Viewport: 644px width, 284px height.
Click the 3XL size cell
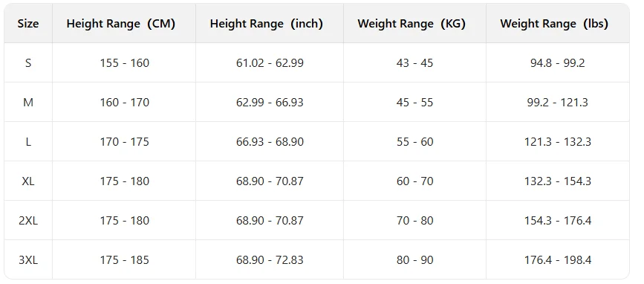click(x=28, y=260)
